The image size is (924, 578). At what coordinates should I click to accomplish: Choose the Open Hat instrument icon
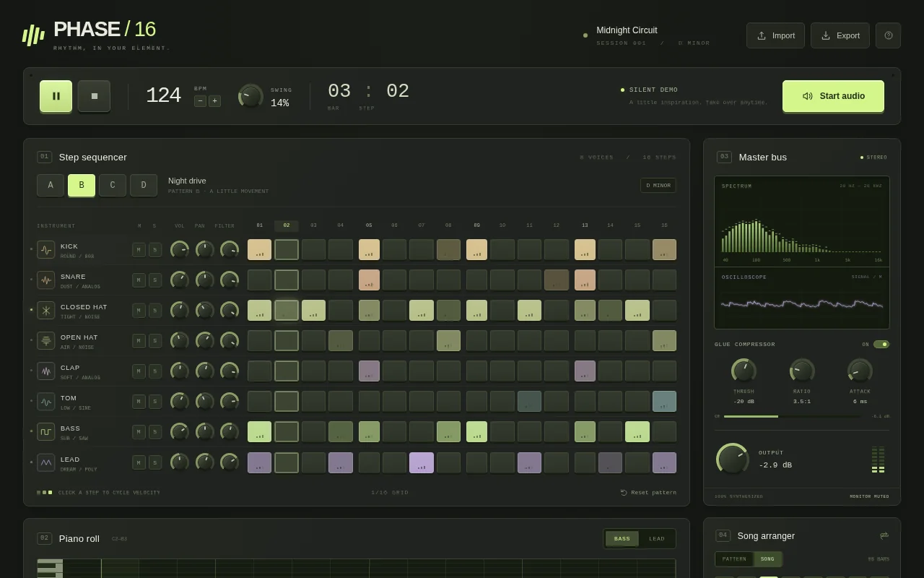tap(46, 341)
